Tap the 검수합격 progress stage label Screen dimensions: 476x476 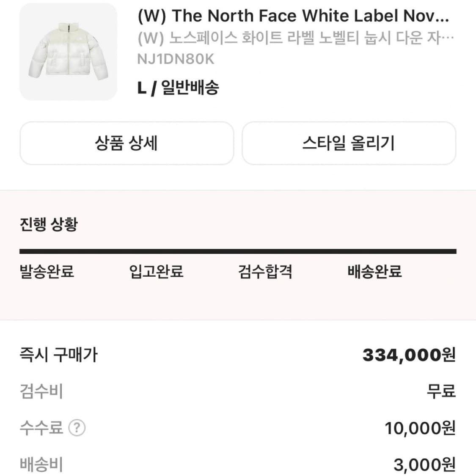pos(264,272)
